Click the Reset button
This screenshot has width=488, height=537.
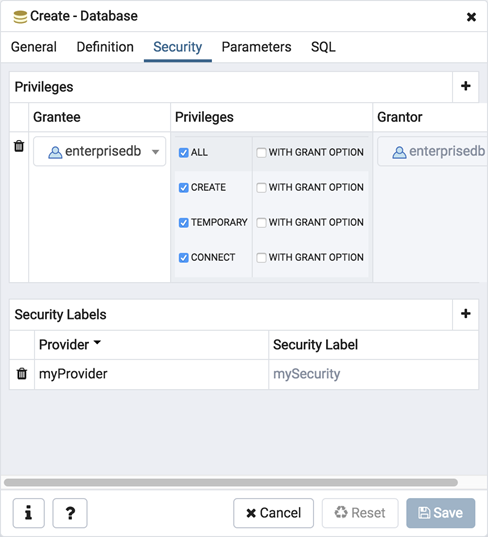click(360, 513)
